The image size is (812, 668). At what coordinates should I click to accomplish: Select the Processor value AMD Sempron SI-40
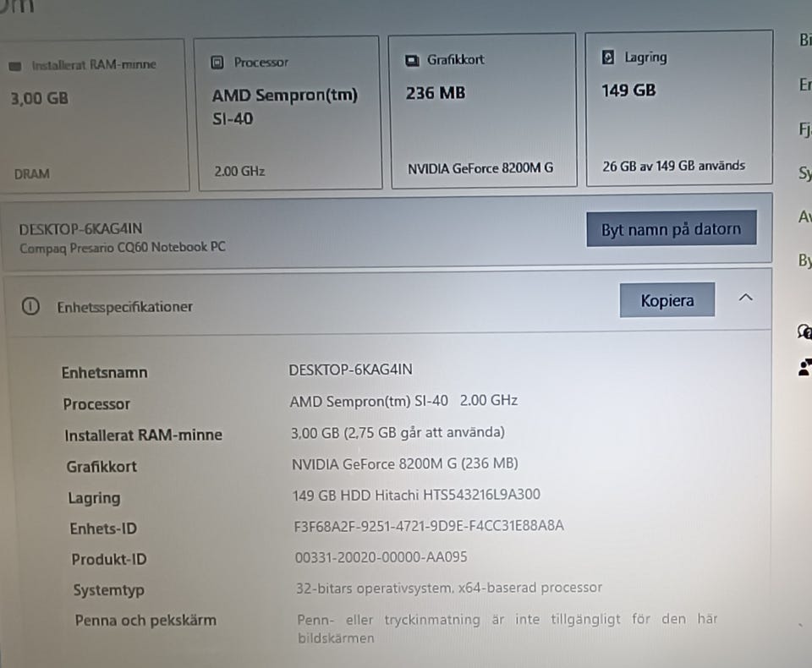click(403, 401)
